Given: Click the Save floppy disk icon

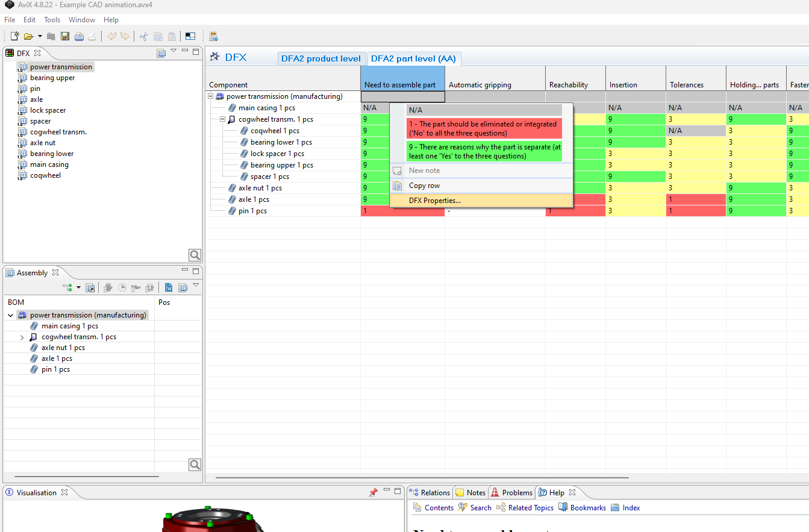Looking at the screenshot, I should [x=65, y=36].
